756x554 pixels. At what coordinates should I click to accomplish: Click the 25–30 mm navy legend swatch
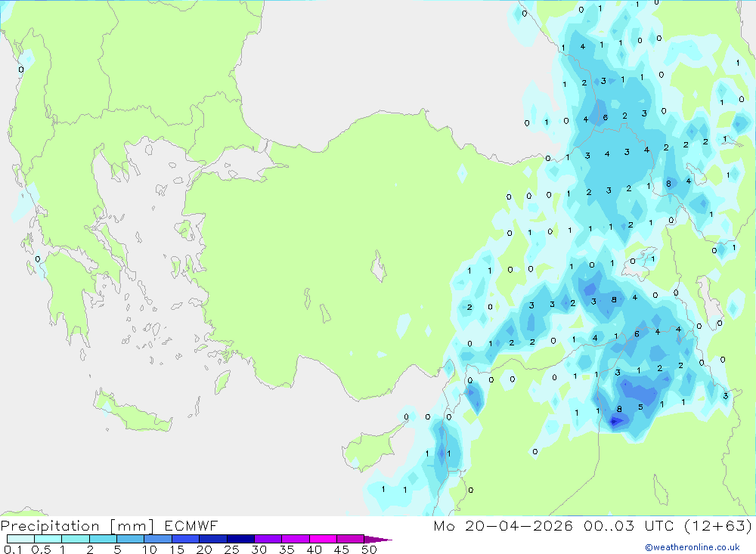point(240,539)
